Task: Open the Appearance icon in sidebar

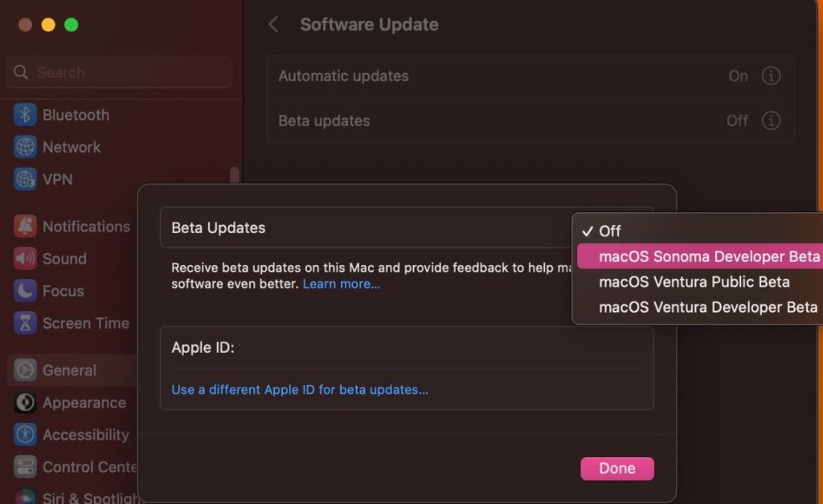Action: tap(25, 403)
